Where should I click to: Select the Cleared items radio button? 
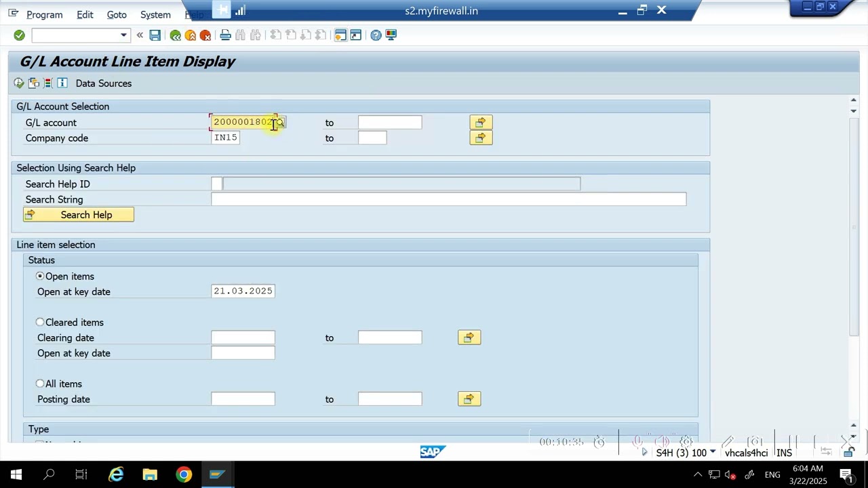tap(40, 322)
